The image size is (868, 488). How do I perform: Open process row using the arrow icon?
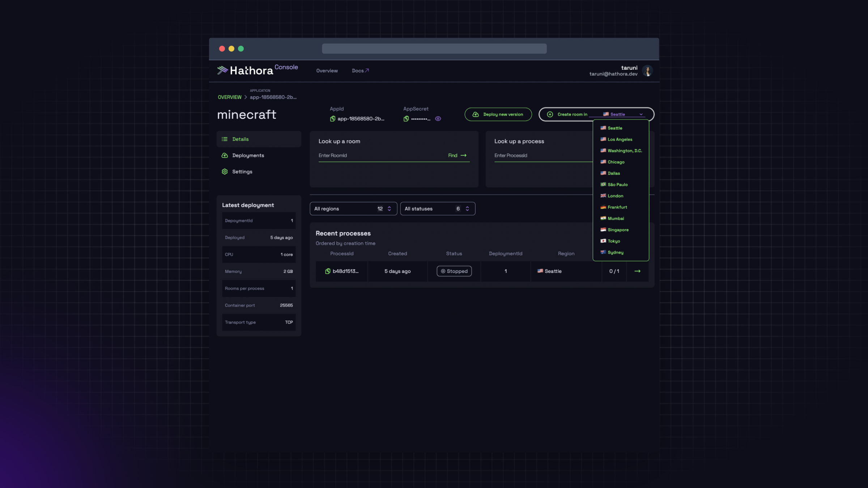point(638,271)
